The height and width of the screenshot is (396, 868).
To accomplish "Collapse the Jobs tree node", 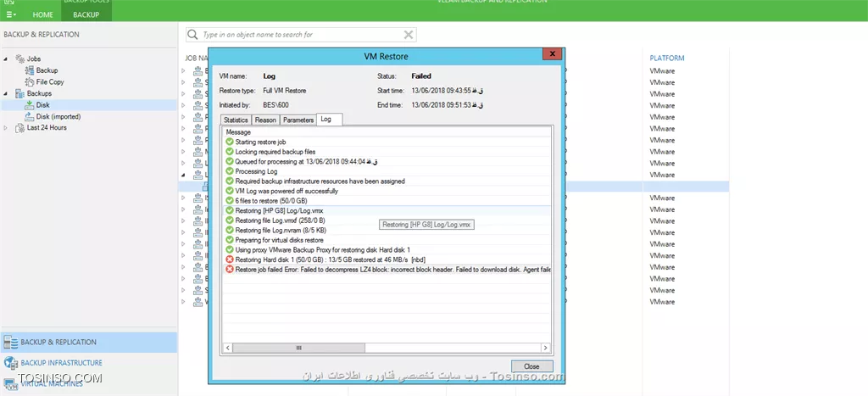I will (6, 59).
